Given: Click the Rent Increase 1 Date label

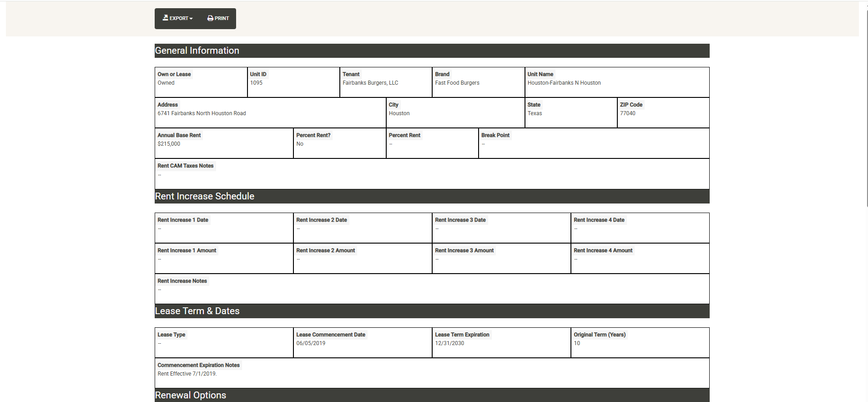Looking at the screenshot, I should (183, 220).
